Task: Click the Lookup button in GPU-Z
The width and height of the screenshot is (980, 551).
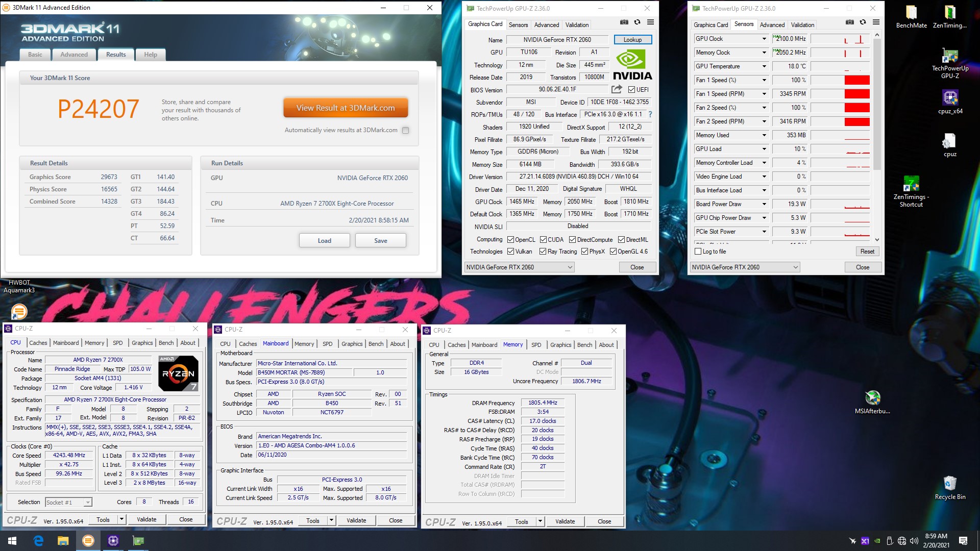Action: click(632, 40)
